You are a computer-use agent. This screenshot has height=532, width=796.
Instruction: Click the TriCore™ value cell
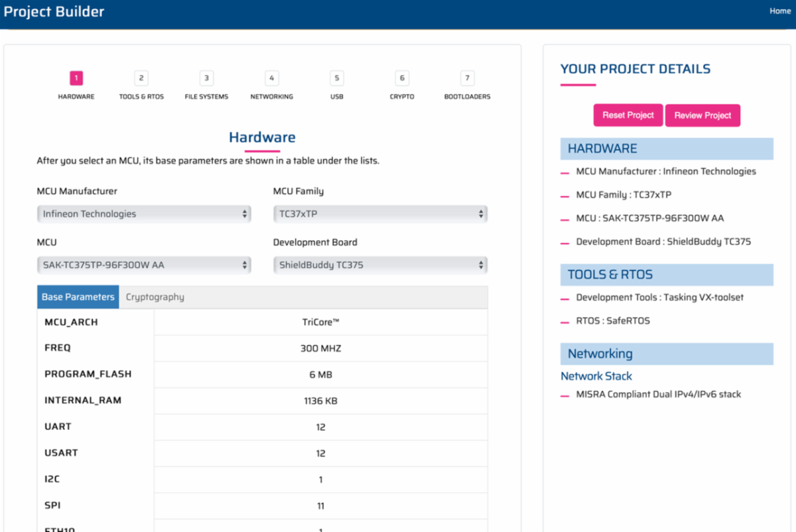click(x=321, y=322)
